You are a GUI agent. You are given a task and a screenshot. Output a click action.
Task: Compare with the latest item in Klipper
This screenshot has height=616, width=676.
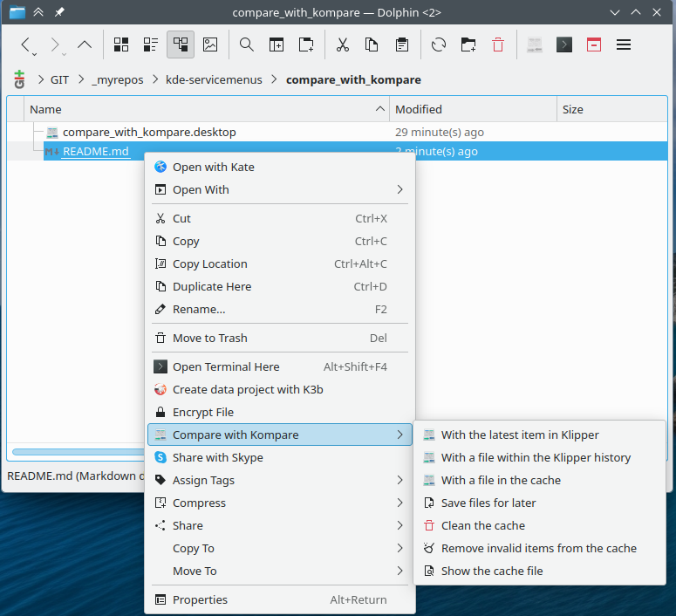pos(539,435)
